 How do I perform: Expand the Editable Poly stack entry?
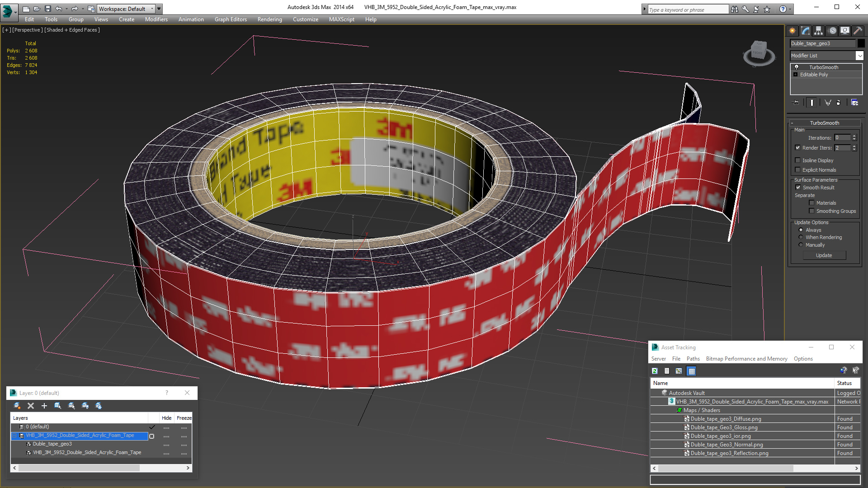click(795, 75)
